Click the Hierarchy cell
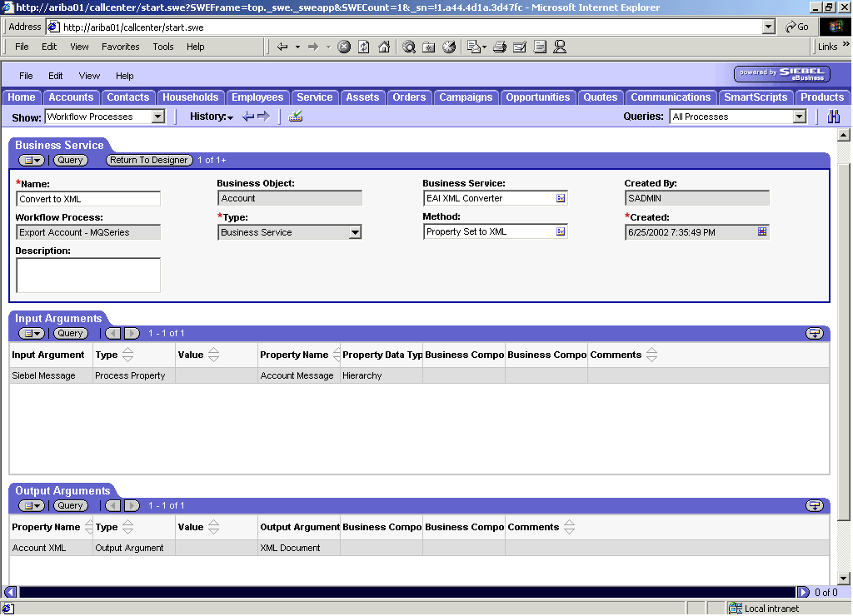 click(382, 375)
